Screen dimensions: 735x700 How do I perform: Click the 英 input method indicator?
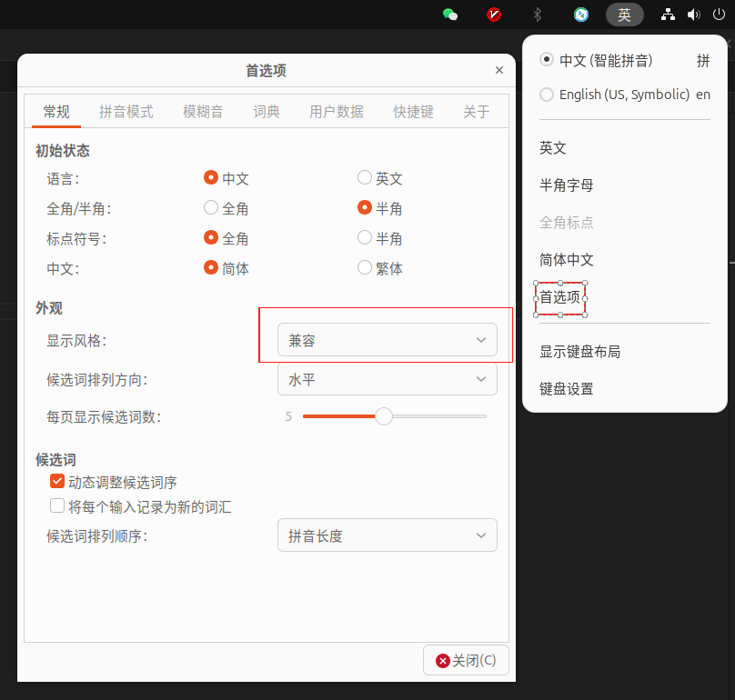pos(624,15)
